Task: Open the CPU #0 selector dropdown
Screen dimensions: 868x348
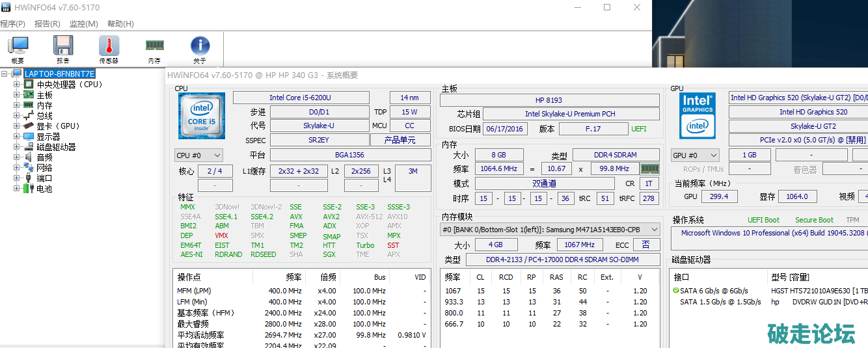Action: point(199,155)
